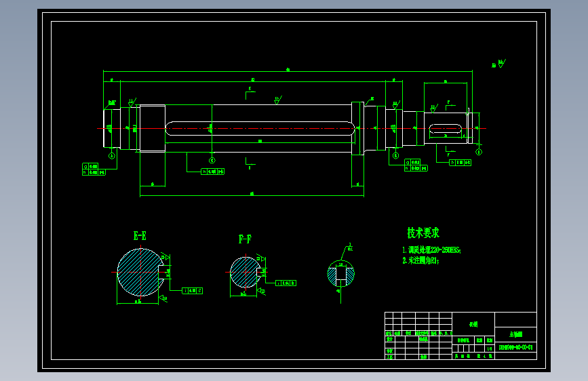Image resolution: width=588 pixels, height=381 pixels.
Task: Select two-row tolerance frame right of datum B
Action: pyautogui.click(x=416, y=165)
